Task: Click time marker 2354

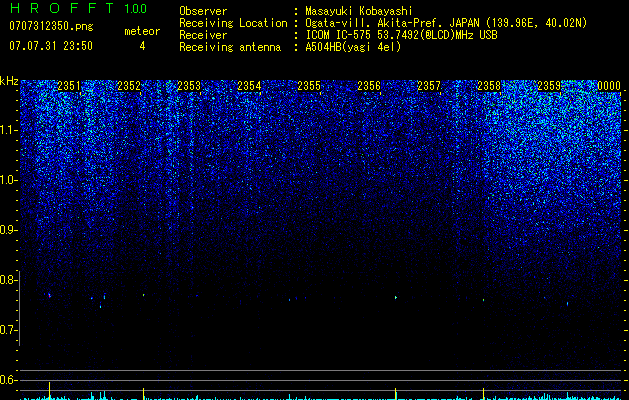Action: 249,86
